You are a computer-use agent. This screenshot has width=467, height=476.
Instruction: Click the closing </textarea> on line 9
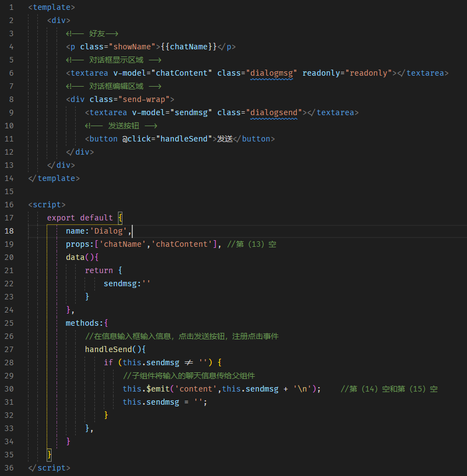pos(333,112)
